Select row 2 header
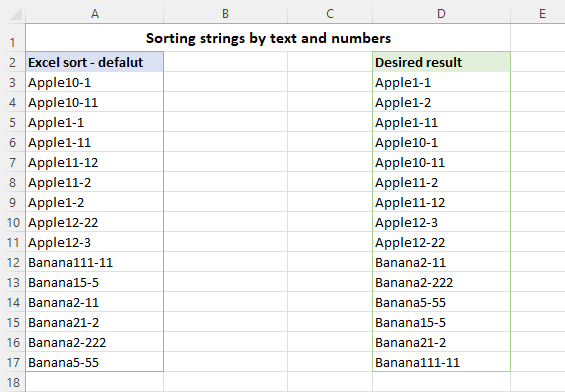The width and height of the screenshot is (565, 392). (13, 62)
